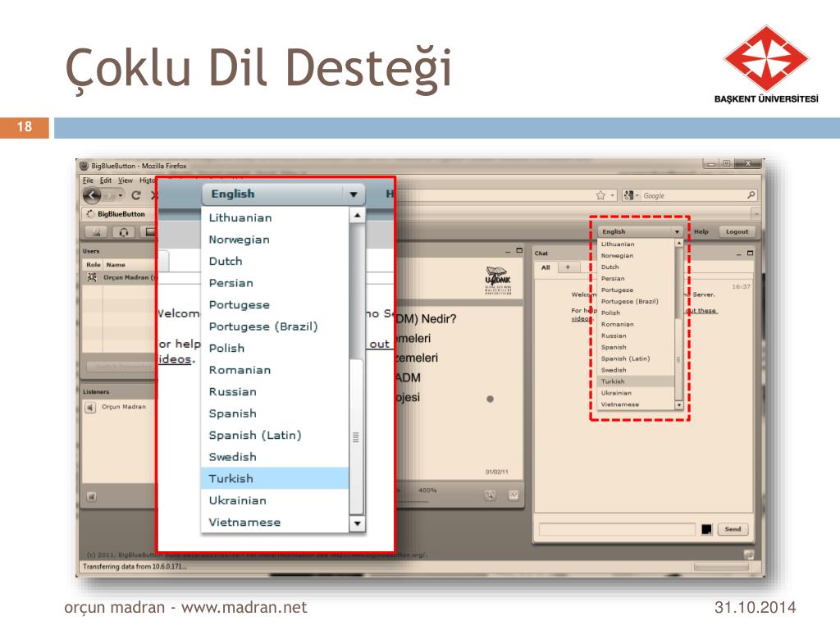Viewport: 840px width, 630px height.
Task: Minimize the presentation panel
Action: pos(508,251)
